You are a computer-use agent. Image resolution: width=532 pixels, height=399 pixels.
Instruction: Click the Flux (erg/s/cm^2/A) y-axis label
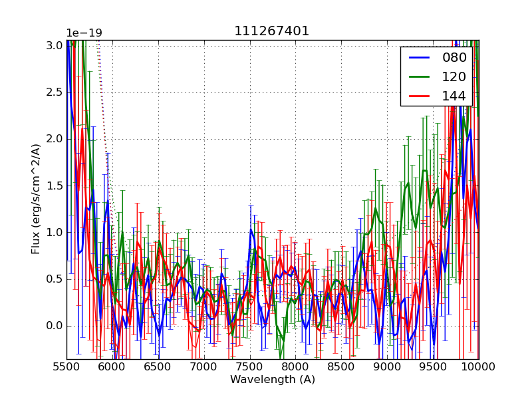point(36,199)
